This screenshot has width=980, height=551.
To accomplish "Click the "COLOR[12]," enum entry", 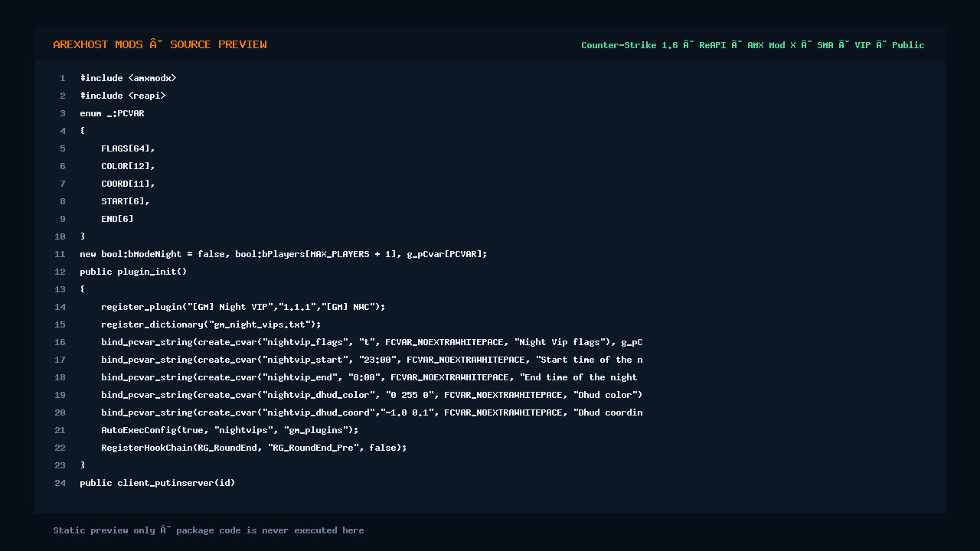I will pos(128,166).
